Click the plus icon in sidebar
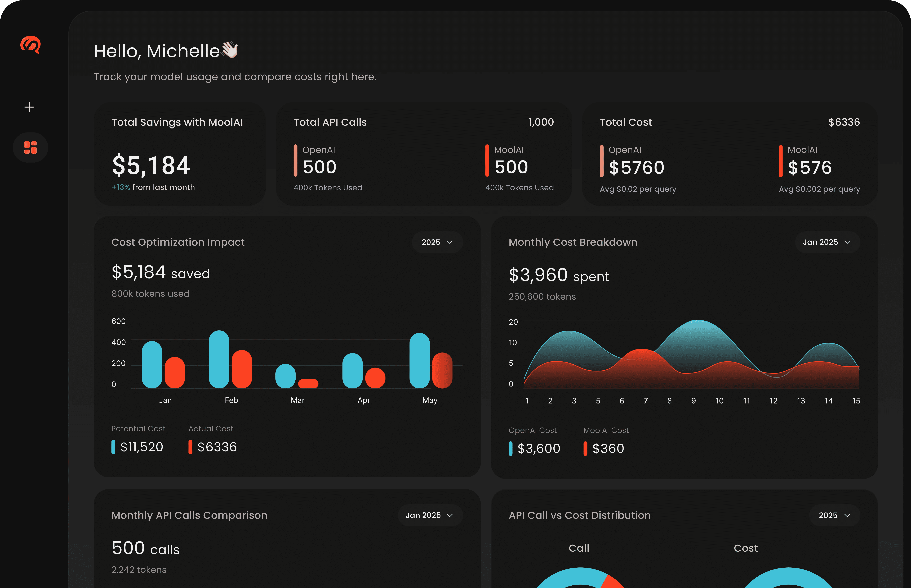The height and width of the screenshot is (588, 911). 29,107
